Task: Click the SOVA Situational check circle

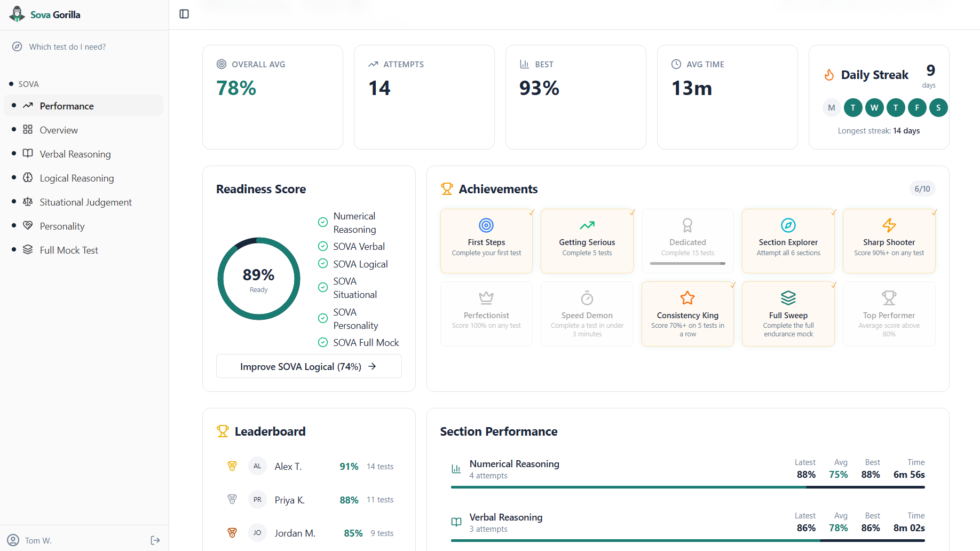Action: pyautogui.click(x=323, y=288)
